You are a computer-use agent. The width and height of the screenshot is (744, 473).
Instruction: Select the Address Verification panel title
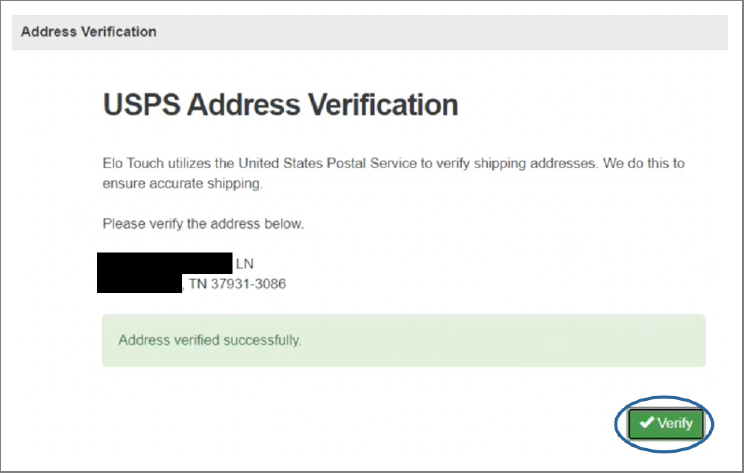tap(89, 32)
